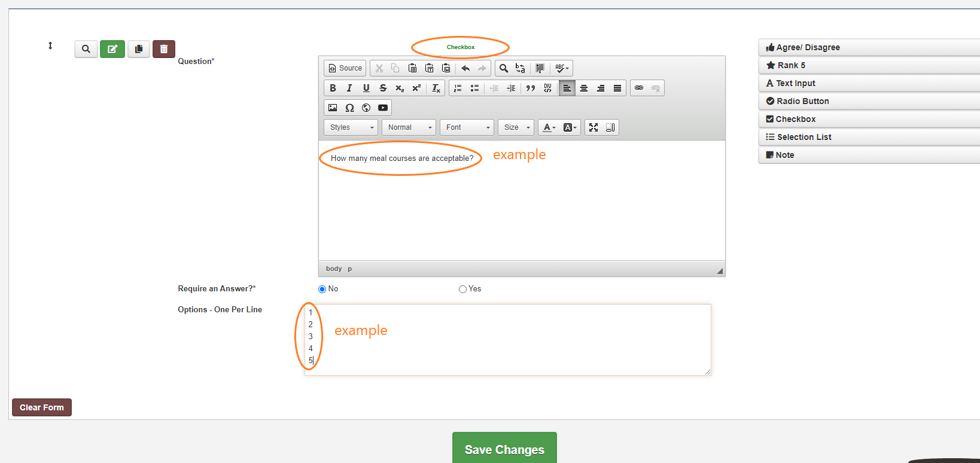Open the text color picker
Image resolution: width=980 pixels, height=463 pixels.
(x=549, y=127)
